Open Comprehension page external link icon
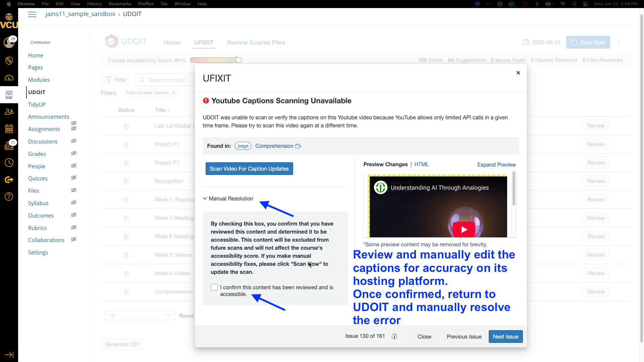 pyautogui.click(x=299, y=146)
